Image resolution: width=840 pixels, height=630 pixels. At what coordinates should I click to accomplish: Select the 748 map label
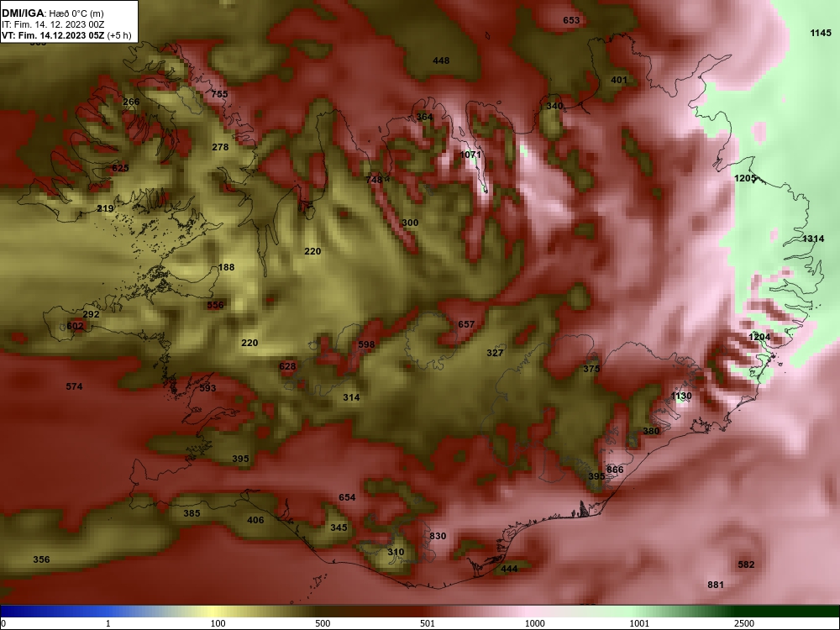click(x=374, y=180)
